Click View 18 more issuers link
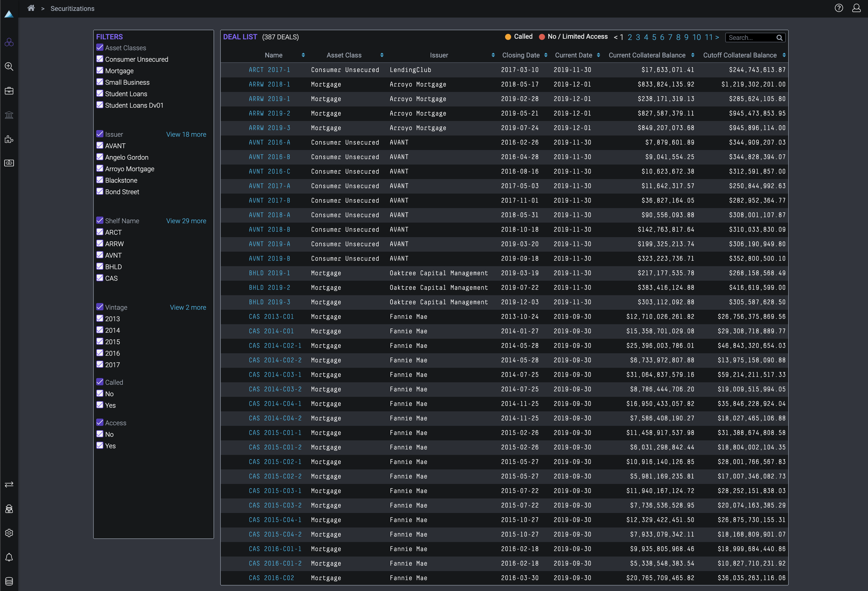The image size is (868, 591). click(186, 135)
